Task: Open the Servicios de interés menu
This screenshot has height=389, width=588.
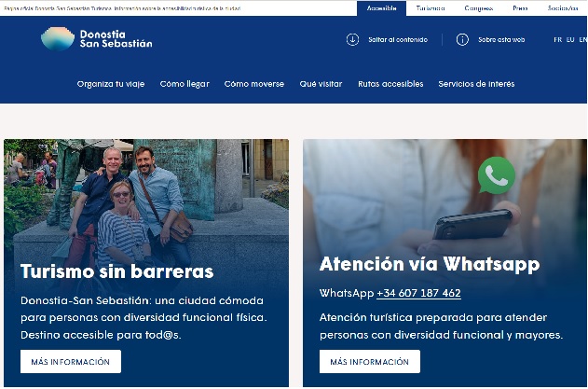Action: click(476, 84)
